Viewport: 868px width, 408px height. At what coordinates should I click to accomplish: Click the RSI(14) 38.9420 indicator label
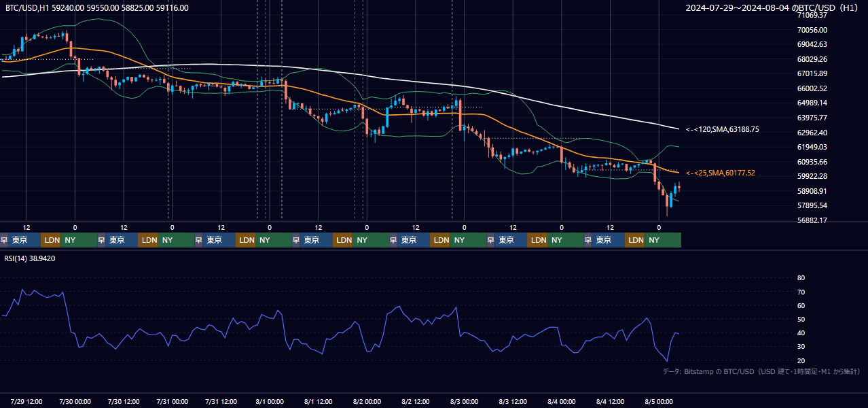click(30, 258)
